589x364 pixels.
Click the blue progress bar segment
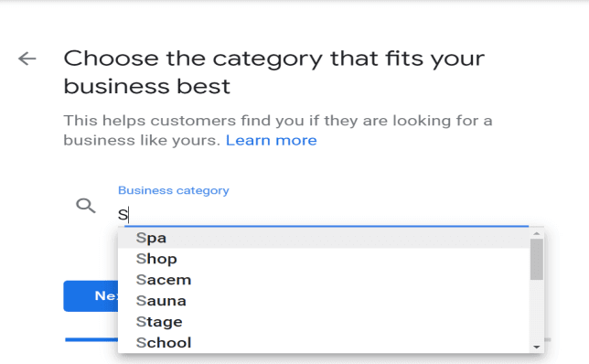(x=91, y=339)
